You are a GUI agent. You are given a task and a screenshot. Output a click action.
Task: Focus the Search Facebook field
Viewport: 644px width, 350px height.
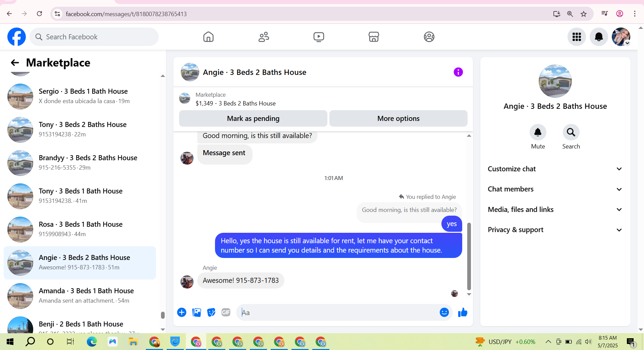click(94, 37)
